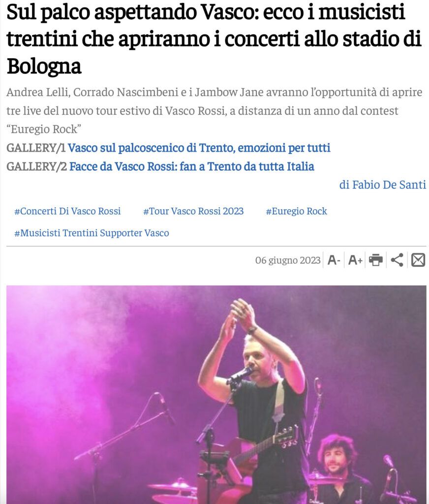Click the “Euregio Rock” quoted text in subtitle
429x504 pixels.
tap(44, 129)
